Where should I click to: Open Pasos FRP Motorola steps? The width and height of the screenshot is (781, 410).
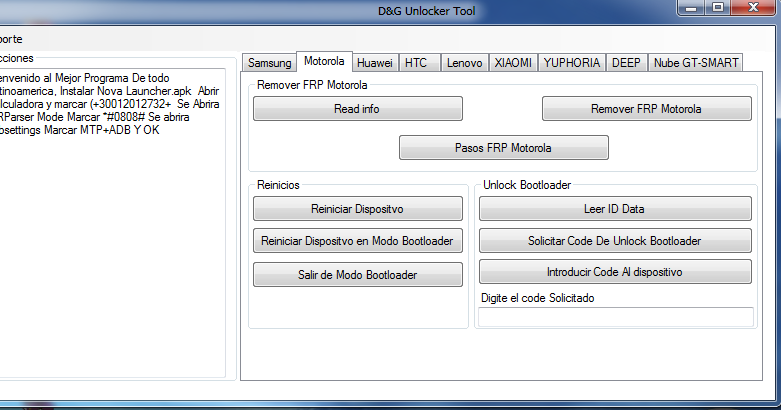tap(504, 147)
